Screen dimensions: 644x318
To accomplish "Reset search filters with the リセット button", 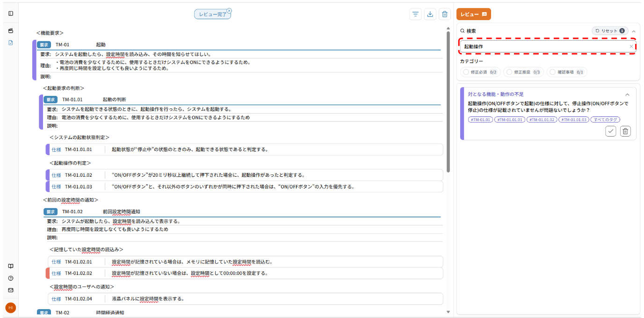I will tap(609, 30).
